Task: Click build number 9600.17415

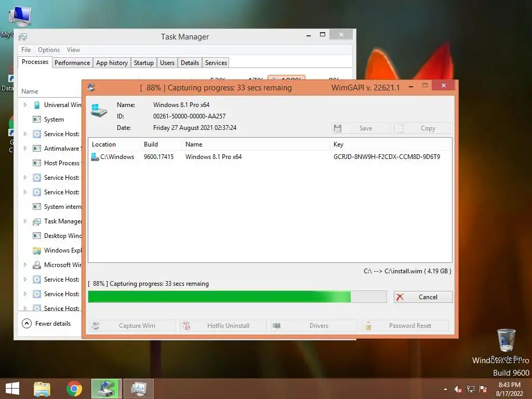Action: click(x=158, y=157)
